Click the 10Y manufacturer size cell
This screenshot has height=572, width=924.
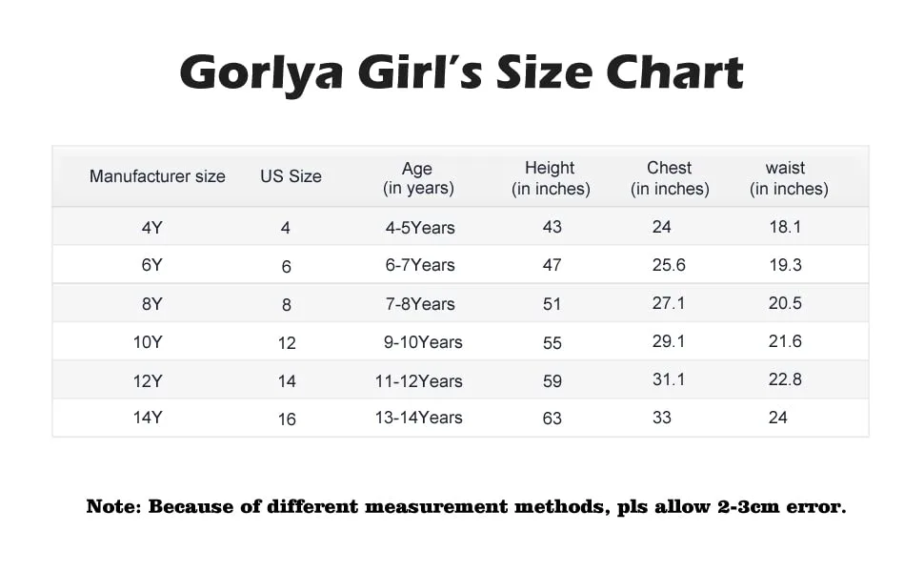click(148, 342)
